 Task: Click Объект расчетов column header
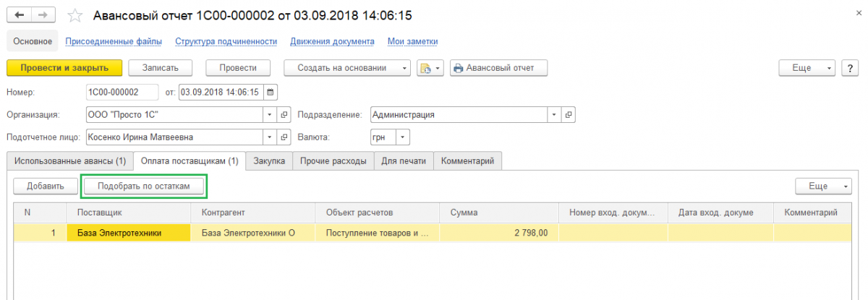click(378, 213)
